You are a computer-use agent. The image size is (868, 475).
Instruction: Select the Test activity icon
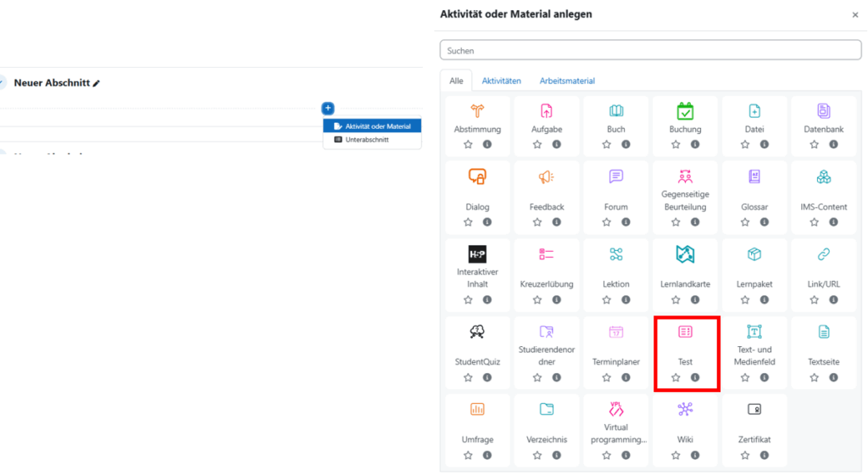pos(685,332)
